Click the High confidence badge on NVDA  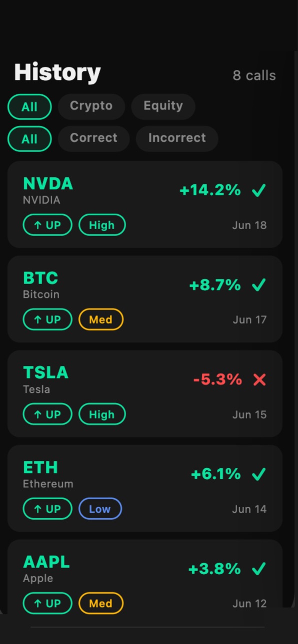click(102, 225)
